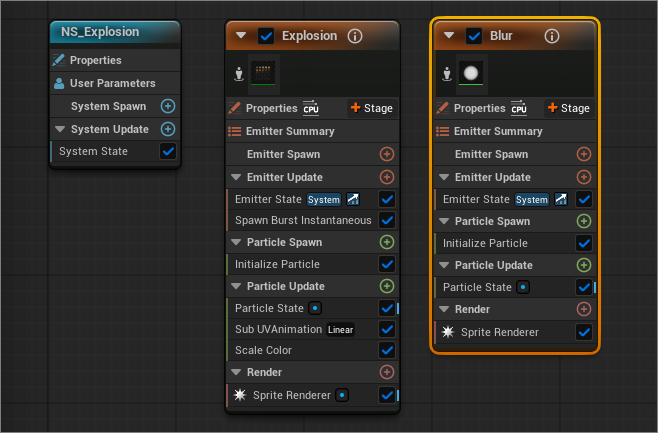Click plus icon for Explosion Emitter Spawn
The height and width of the screenshot is (433, 658).
tap(387, 154)
